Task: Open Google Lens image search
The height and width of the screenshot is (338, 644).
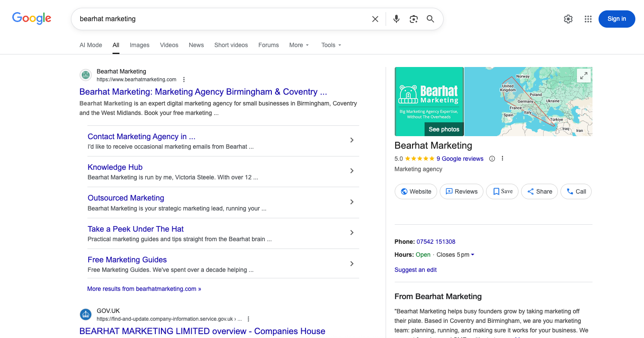Action: coord(413,19)
